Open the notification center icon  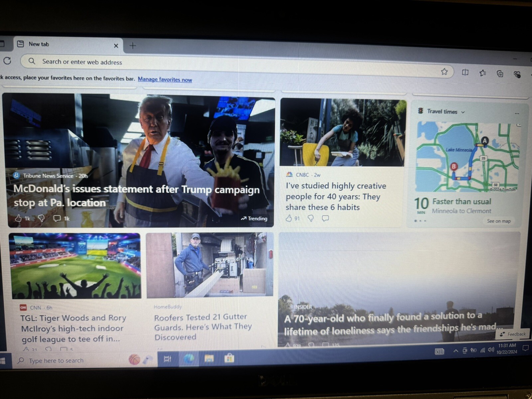point(526,348)
